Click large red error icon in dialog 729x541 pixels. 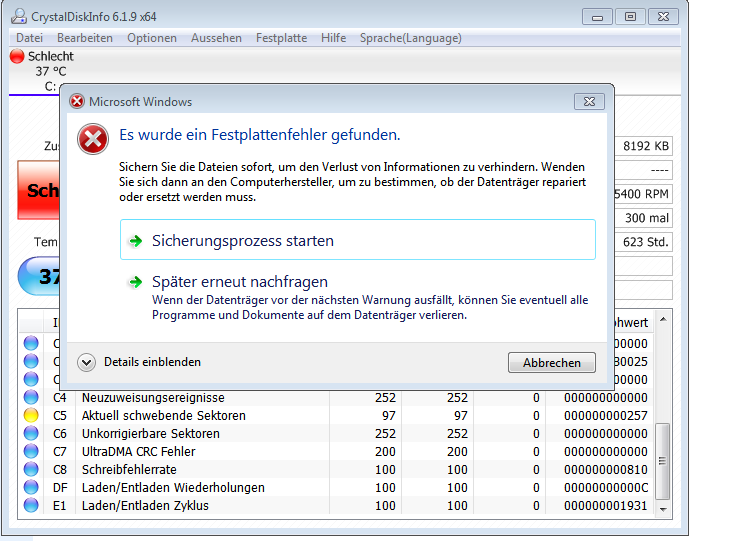click(93, 139)
